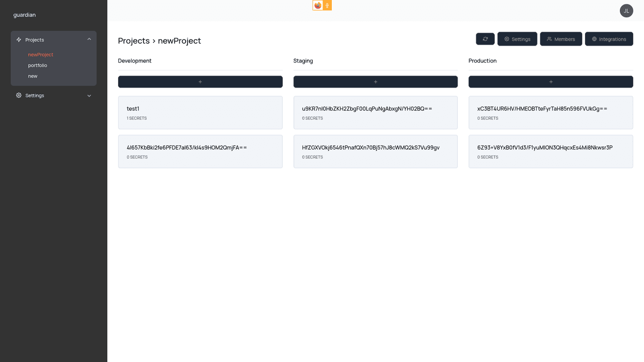Click the JL user avatar
The image size is (644, 362).
click(626, 11)
